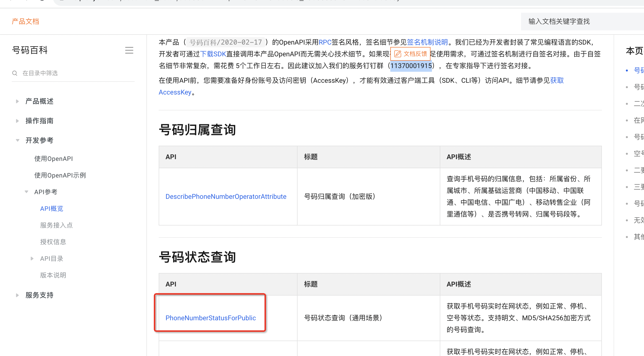Click the 签名机制说明 hyperlink
This screenshot has height=356, width=644.
pyautogui.click(x=427, y=42)
